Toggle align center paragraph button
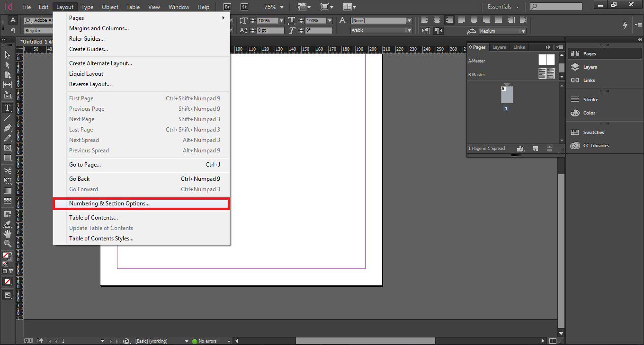 [x=437, y=20]
